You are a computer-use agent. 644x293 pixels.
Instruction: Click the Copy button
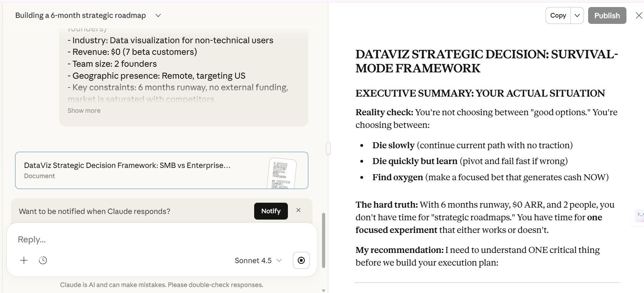click(558, 15)
